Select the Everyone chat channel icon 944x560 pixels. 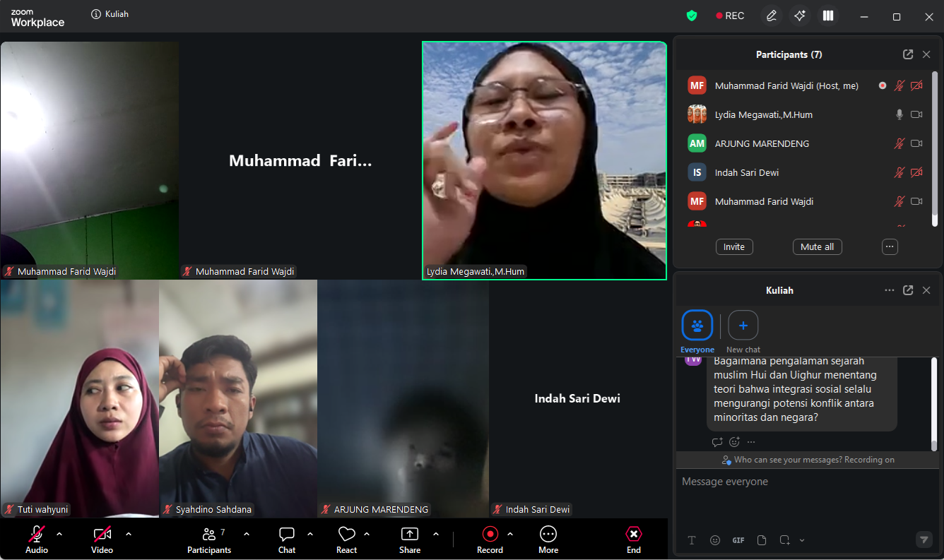pos(697,326)
